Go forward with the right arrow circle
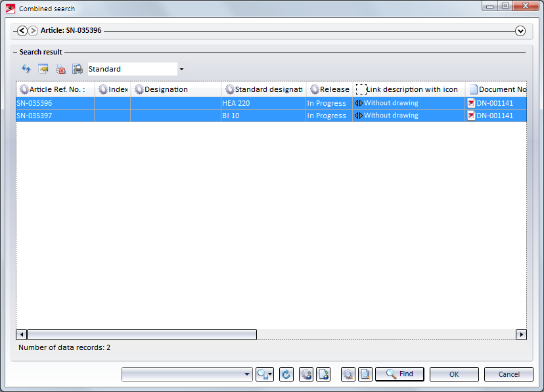The height and width of the screenshot is (392, 544). 33,31
